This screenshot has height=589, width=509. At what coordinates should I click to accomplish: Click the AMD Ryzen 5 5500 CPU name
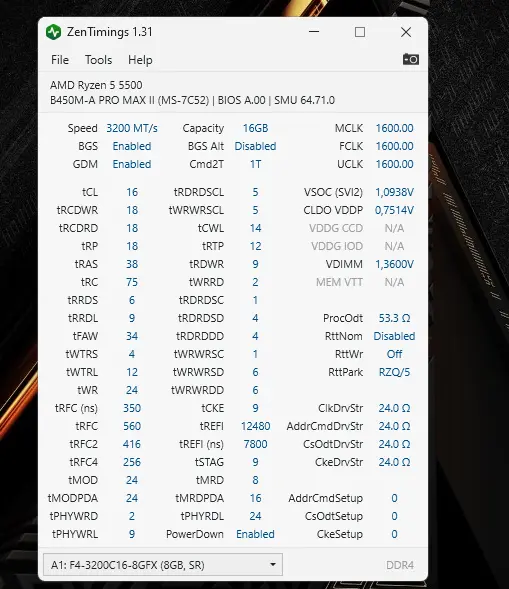96,85
